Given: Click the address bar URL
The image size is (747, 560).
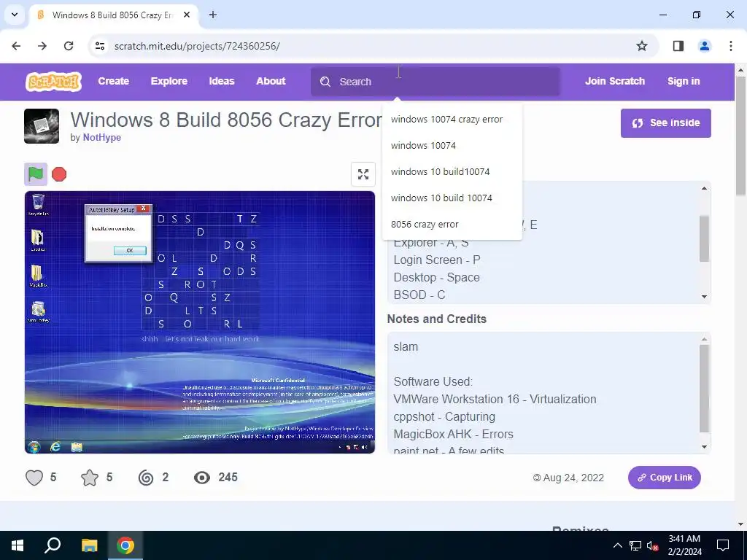Looking at the screenshot, I should click(197, 46).
